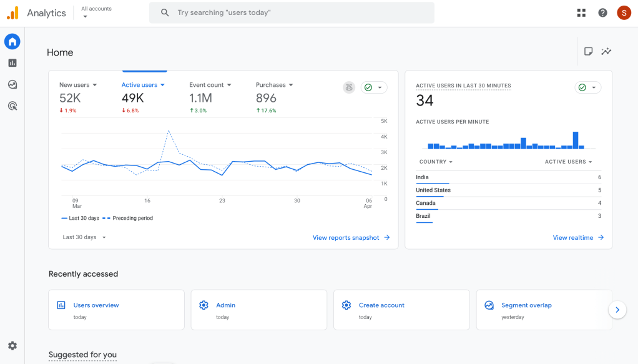The width and height of the screenshot is (638, 364).
Task: Open the Explore icon in sidebar
Action: [x=12, y=84]
